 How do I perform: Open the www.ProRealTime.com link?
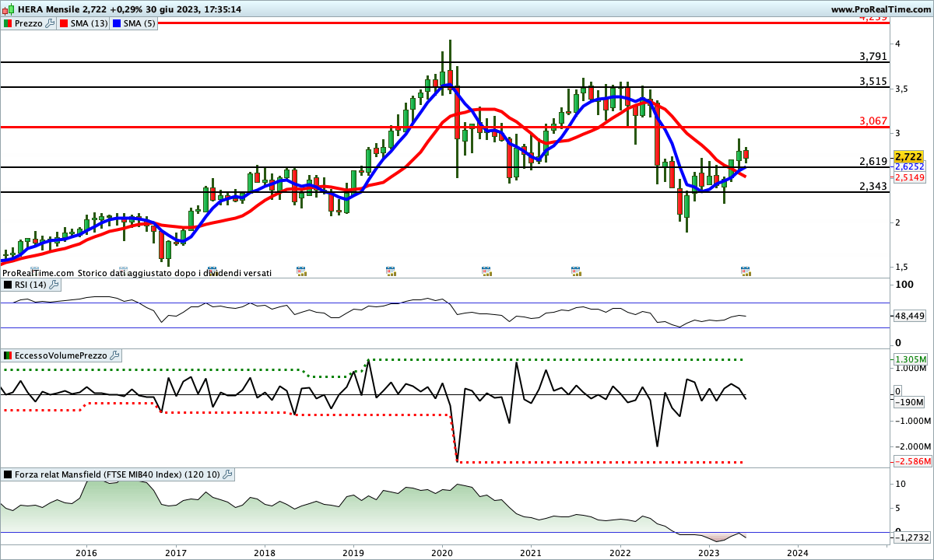tap(880, 9)
